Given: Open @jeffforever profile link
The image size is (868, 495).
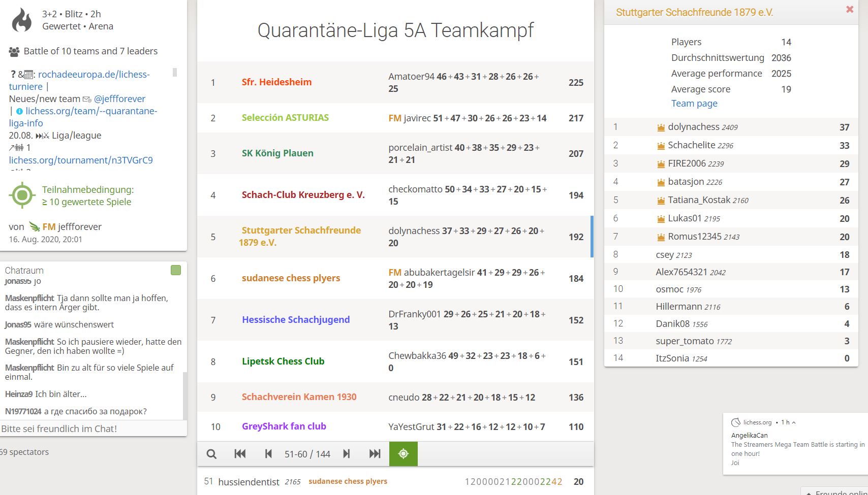Looking at the screenshot, I should 119,98.
